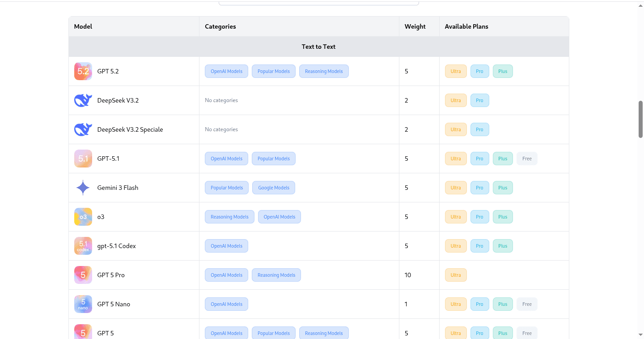The width and height of the screenshot is (644, 339).
Task: Click the Reasoning Models tag for GPT 5 Pro
Action: (276, 275)
